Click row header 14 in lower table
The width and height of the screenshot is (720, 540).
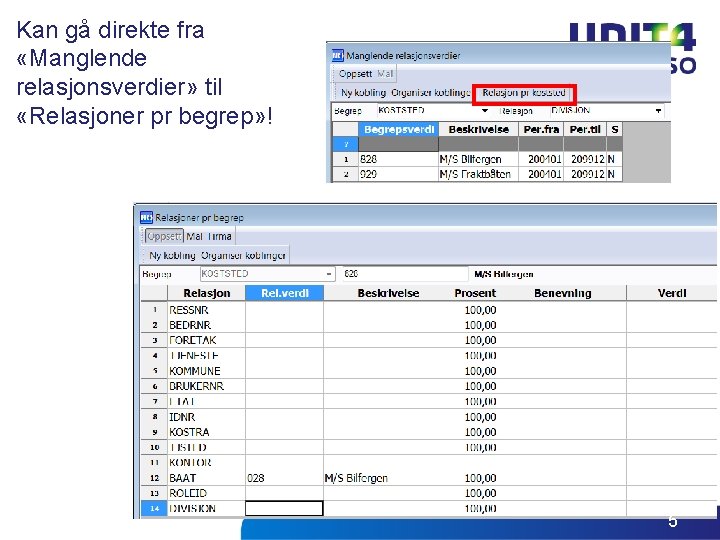(x=154, y=508)
